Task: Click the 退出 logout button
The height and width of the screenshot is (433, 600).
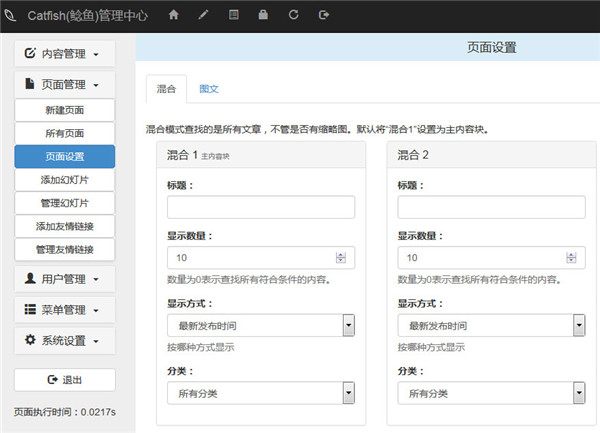Action: [64, 380]
